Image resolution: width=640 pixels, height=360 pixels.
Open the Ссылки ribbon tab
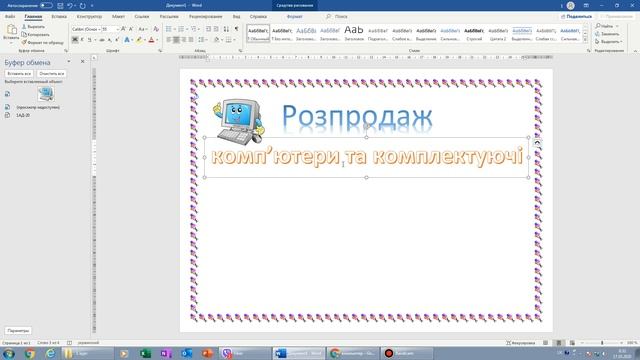click(x=142, y=16)
